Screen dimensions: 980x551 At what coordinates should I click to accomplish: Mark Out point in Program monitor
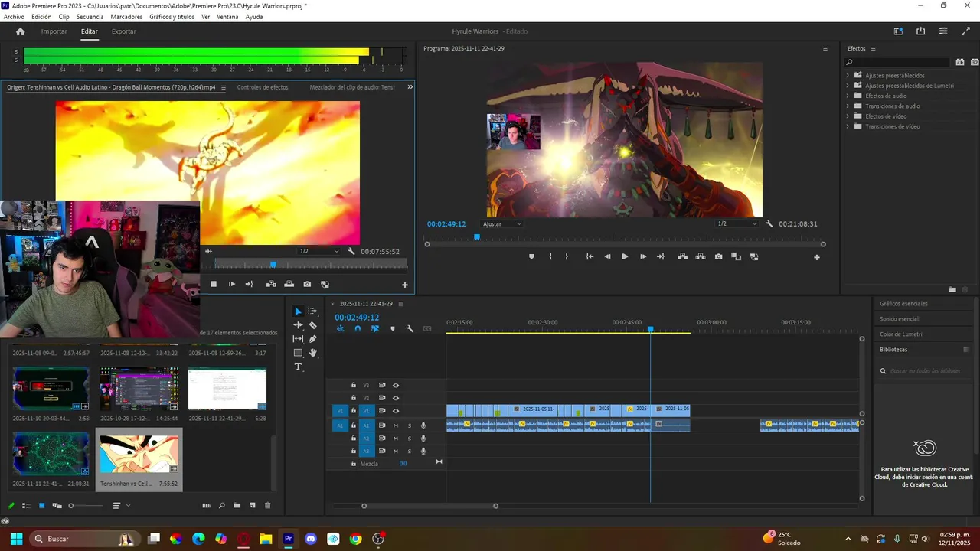click(567, 257)
